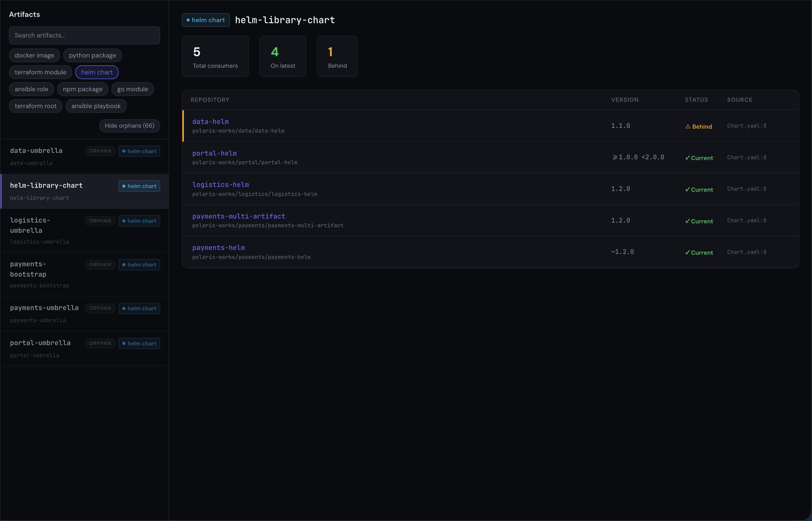Click the Artifacts sidebar heading
The height and width of the screenshot is (521, 812).
pyautogui.click(x=24, y=14)
